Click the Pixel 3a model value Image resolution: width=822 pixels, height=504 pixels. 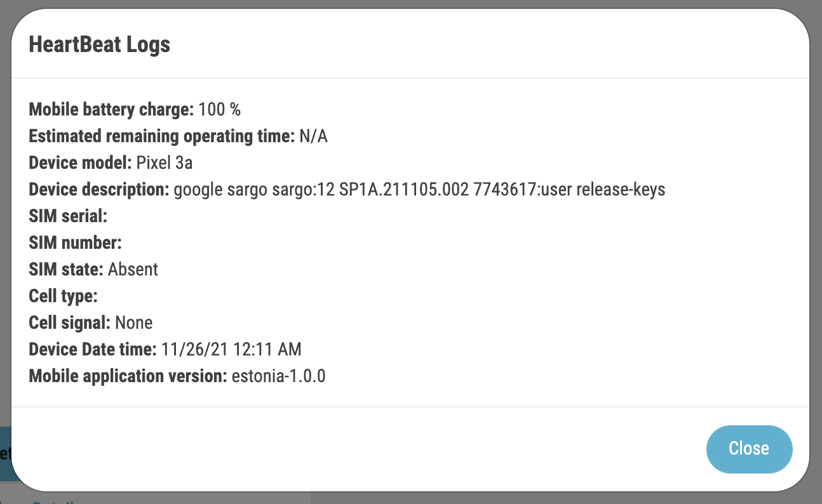tap(165, 163)
